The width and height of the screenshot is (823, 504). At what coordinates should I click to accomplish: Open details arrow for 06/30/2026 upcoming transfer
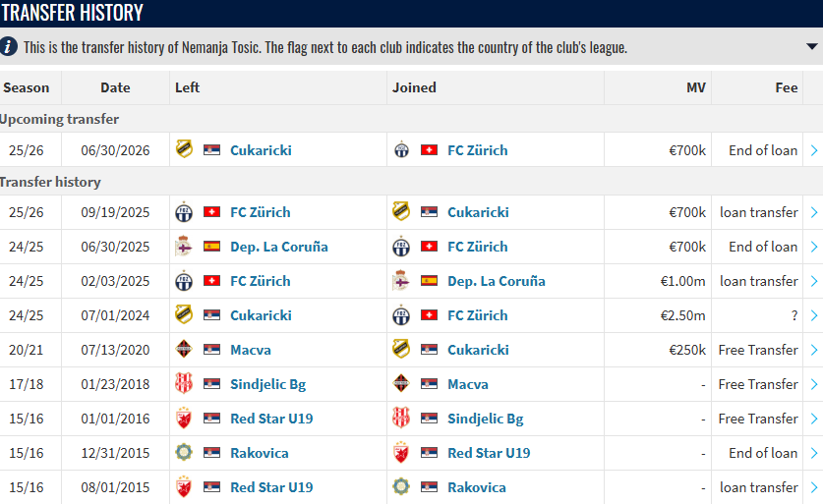[x=813, y=150]
